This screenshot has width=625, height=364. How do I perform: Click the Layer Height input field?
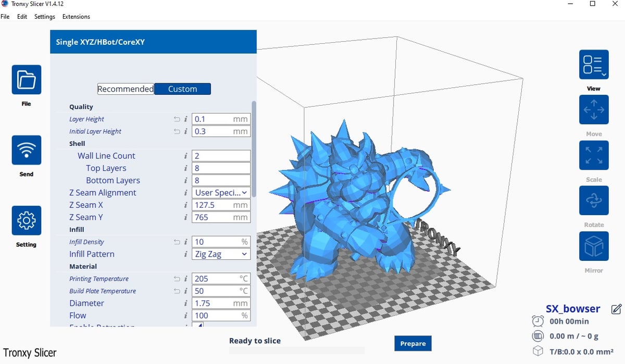coord(221,119)
